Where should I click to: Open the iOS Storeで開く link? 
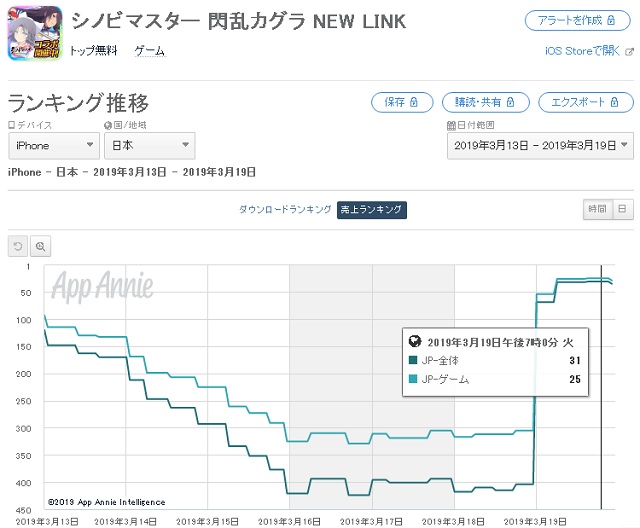tap(582, 51)
